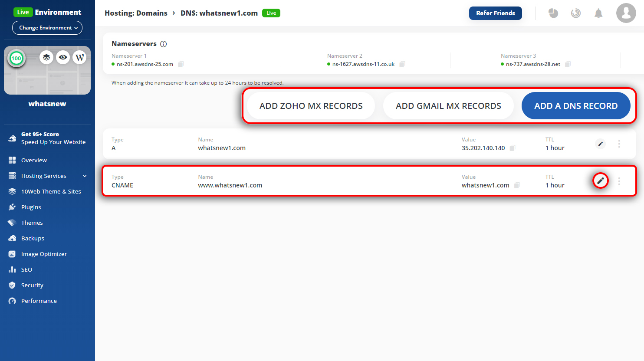The height and width of the screenshot is (361, 644).
Task: Open the user profile avatar
Action: 626,13
